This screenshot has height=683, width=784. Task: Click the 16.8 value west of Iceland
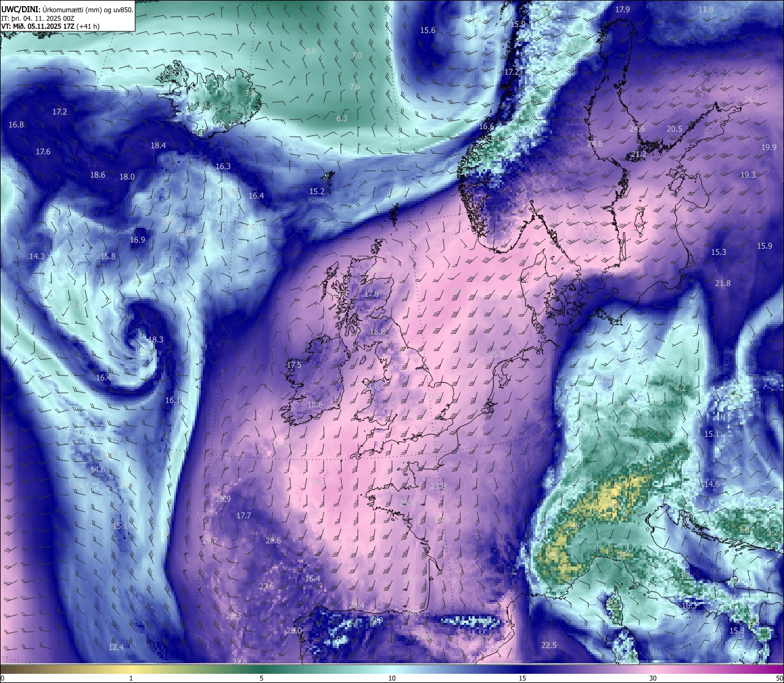click(17, 124)
